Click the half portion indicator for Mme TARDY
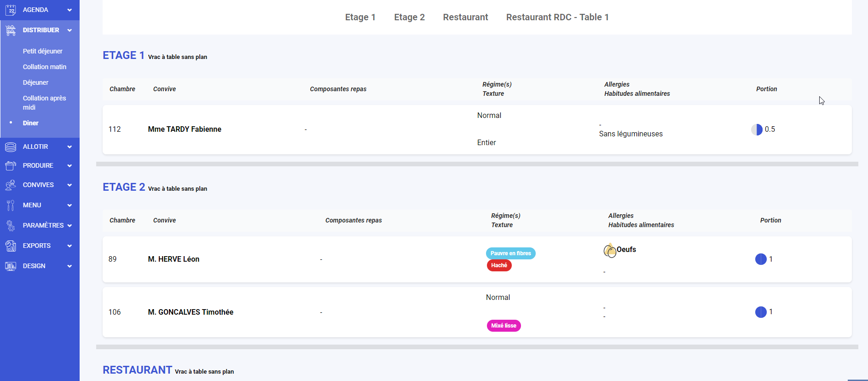 757,130
